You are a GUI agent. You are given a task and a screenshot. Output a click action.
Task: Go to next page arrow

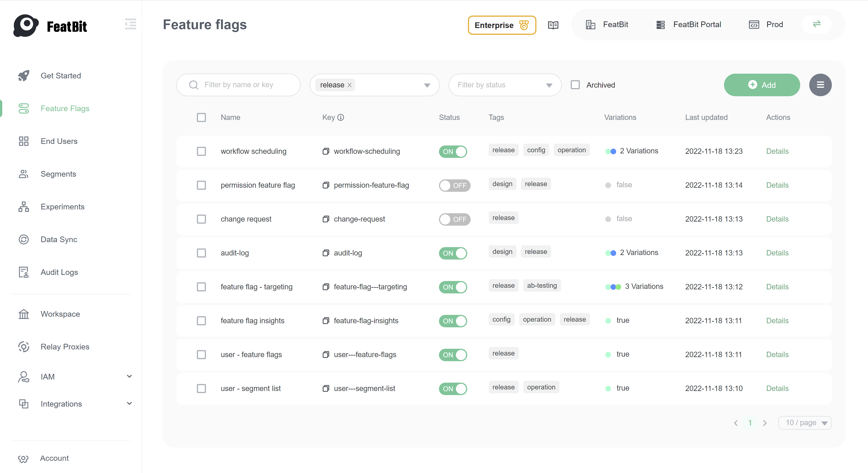[765, 423]
